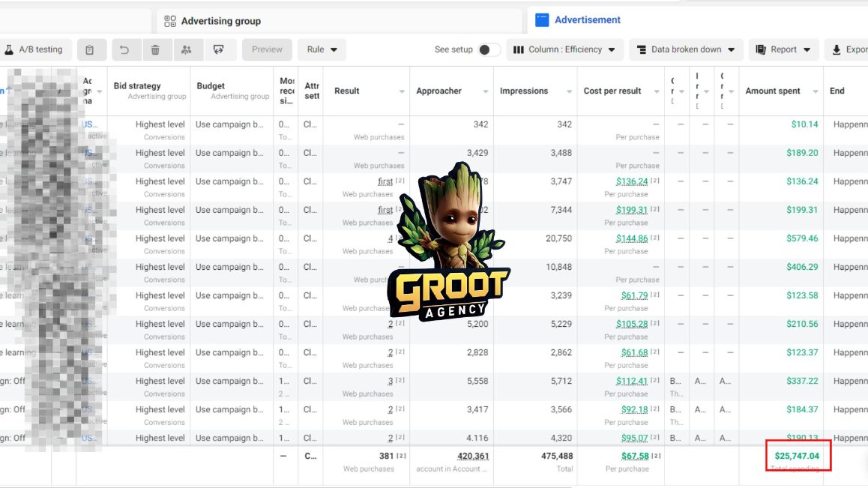Click result value 3 in $112.41 row
The height and width of the screenshot is (488, 868).
pyautogui.click(x=391, y=381)
